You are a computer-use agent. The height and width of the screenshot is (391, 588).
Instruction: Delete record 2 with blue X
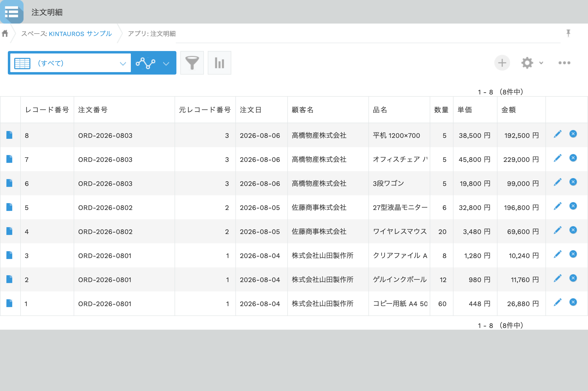click(x=573, y=278)
